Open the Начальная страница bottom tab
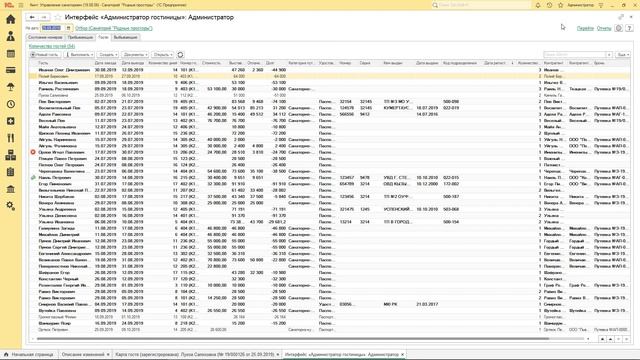 pyautogui.click(x=29, y=354)
